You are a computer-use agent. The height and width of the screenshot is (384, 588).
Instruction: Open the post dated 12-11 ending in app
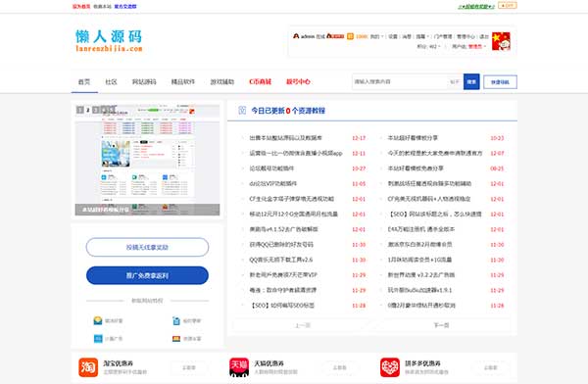tap(296, 153)
